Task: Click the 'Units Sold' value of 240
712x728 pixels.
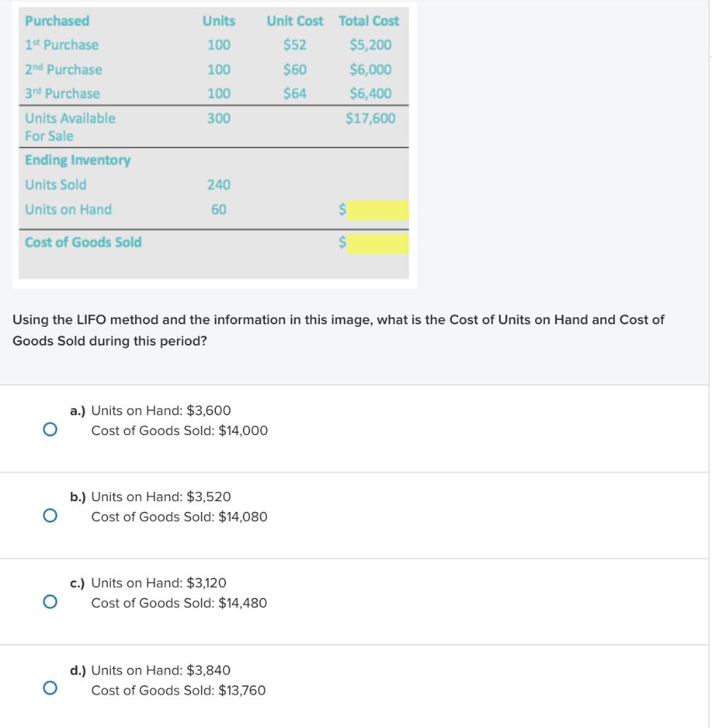Action: [218, 185]
